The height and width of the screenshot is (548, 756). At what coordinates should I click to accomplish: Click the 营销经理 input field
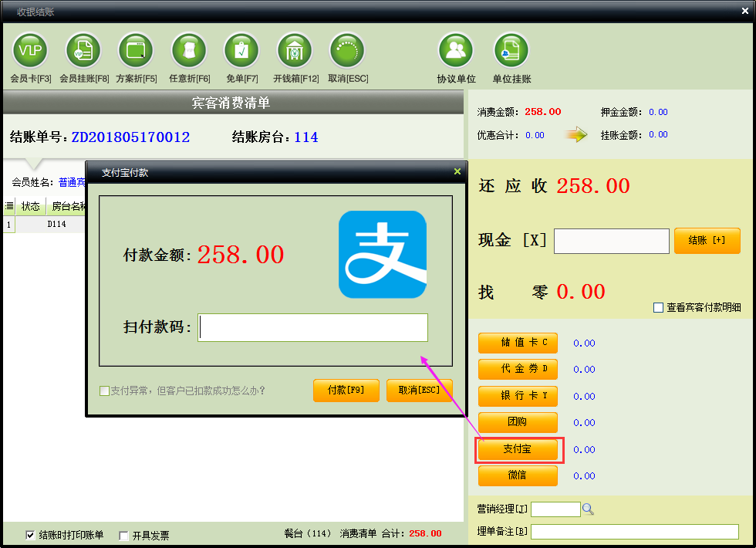tap(555, 509)
